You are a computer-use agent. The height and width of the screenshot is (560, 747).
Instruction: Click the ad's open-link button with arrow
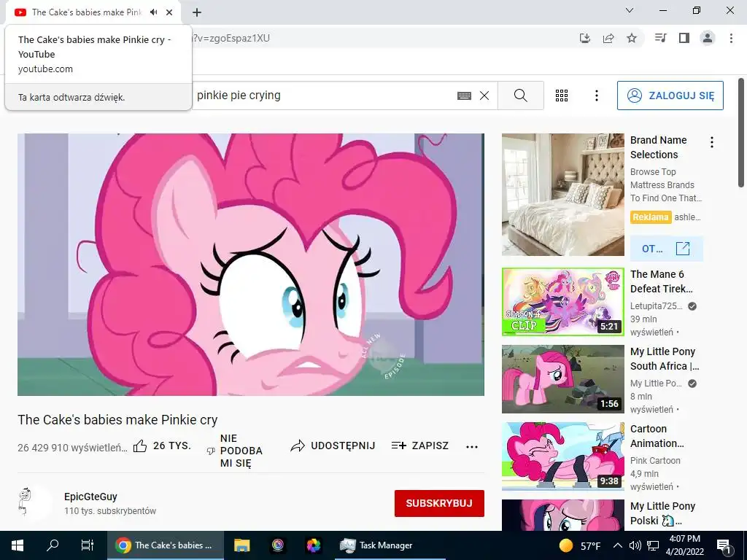667,249
